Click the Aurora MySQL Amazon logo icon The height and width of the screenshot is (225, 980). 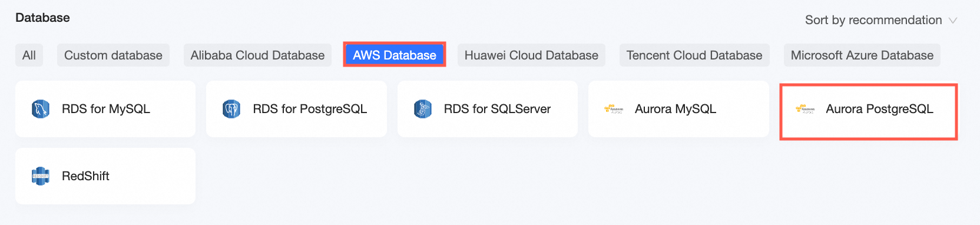614,109
